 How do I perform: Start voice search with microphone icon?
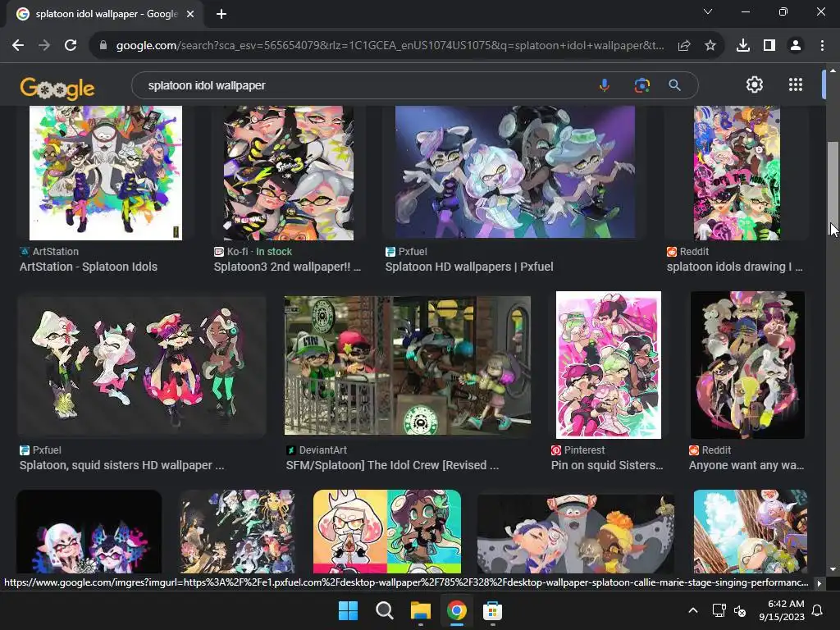(x=605, y=85)
